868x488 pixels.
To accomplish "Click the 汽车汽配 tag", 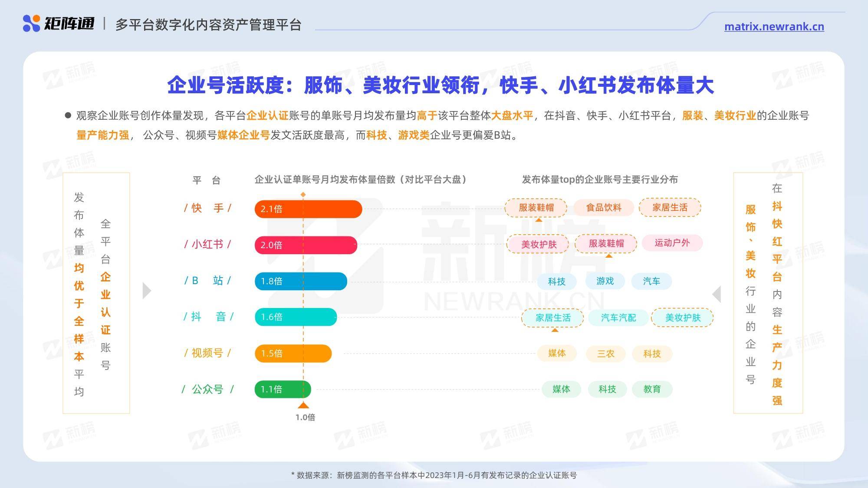I will [618, 318].
